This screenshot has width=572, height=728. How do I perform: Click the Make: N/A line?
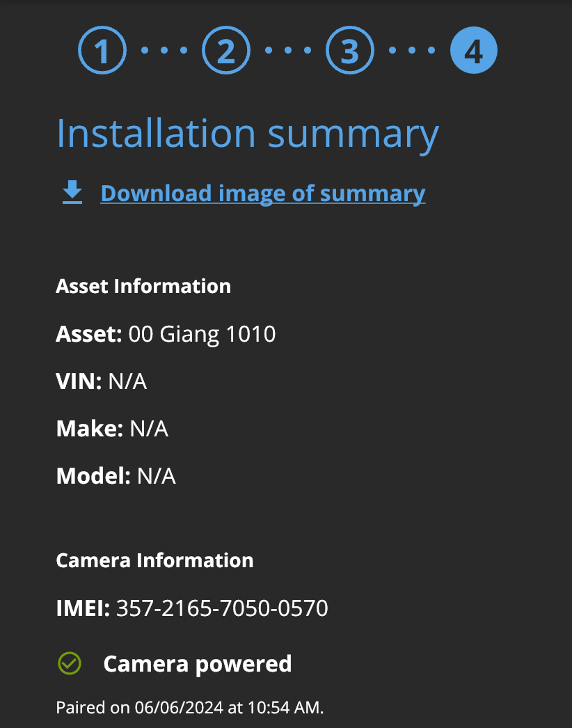tap(112, 429)
